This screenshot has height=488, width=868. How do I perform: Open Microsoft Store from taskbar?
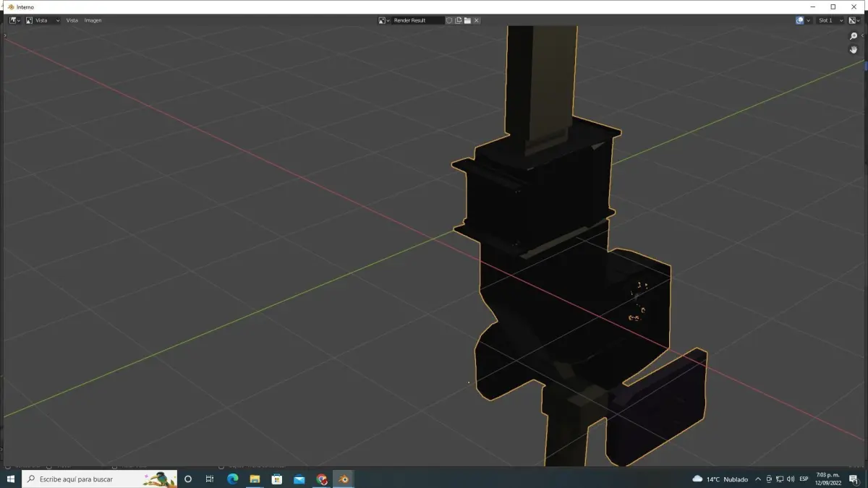(277, 479)
